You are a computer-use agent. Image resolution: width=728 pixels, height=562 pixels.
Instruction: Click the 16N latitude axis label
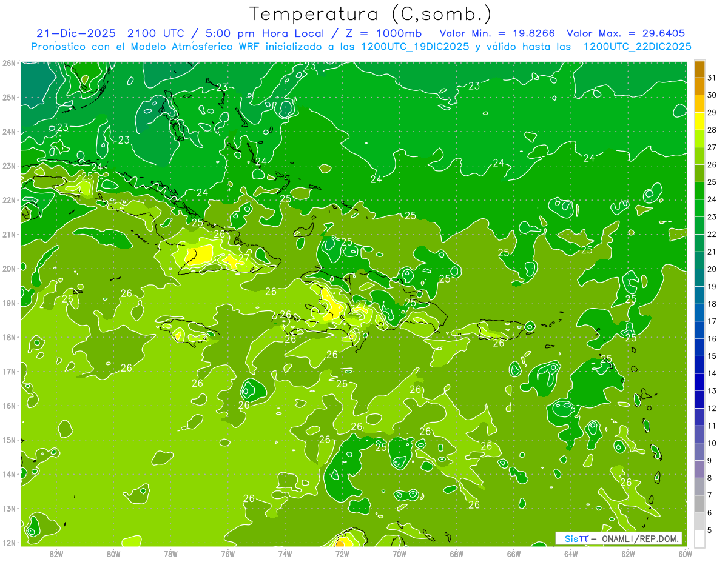coord(9,406)
